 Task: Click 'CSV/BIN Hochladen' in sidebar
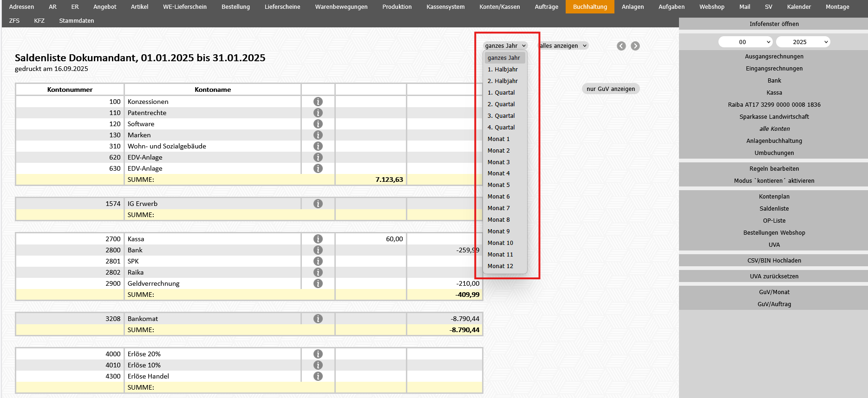pyautogui.click(x=774, y=261)
